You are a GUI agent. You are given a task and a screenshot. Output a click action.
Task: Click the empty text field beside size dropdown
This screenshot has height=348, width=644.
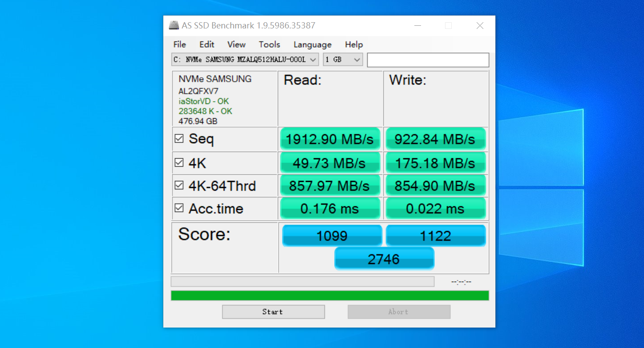click(x=427, y=60)
